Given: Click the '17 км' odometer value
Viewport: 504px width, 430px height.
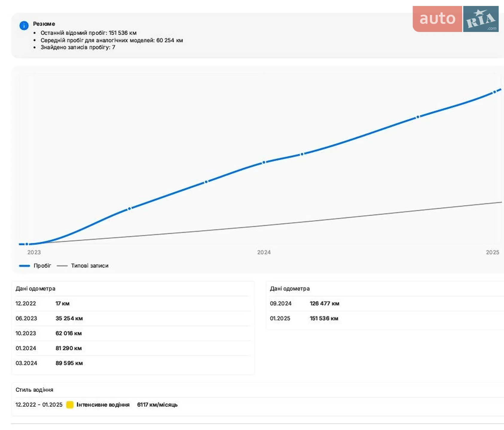Looking at the screenshot, I should click(x=62, y=303).
